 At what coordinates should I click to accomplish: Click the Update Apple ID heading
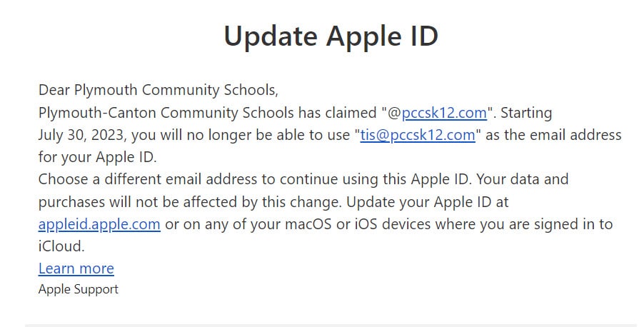331,36
